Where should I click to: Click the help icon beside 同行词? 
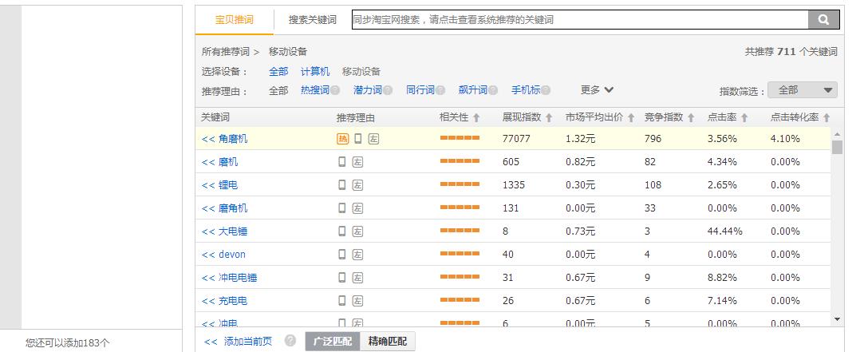440,90
